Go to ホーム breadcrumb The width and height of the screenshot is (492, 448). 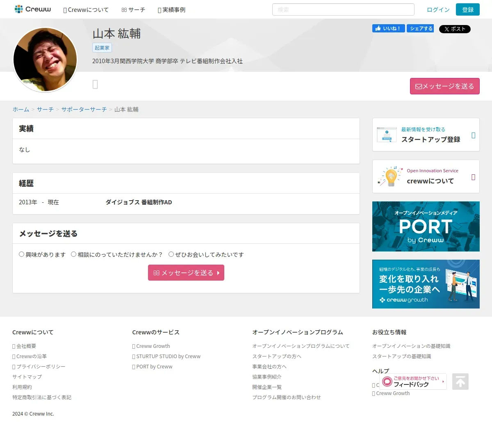pos(21,110)
